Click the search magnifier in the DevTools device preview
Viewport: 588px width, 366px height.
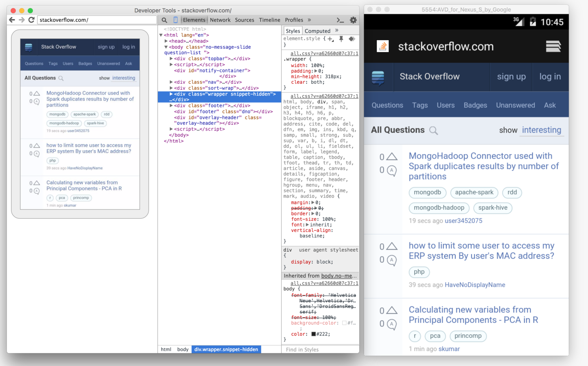coord(61,78)
